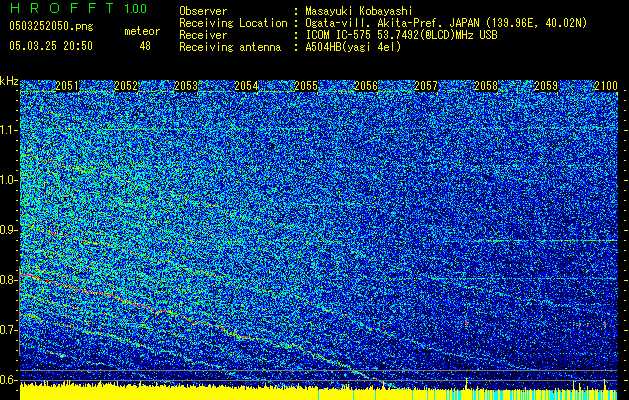
Task: Click the 0.9 kHz frequency axis label
Action: coord(9,230)
